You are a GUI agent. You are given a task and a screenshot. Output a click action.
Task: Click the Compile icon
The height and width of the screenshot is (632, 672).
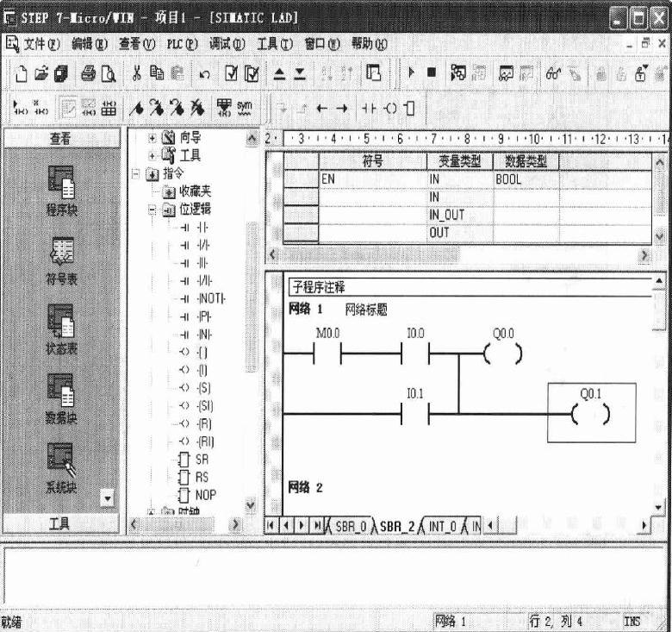[232, 74]
